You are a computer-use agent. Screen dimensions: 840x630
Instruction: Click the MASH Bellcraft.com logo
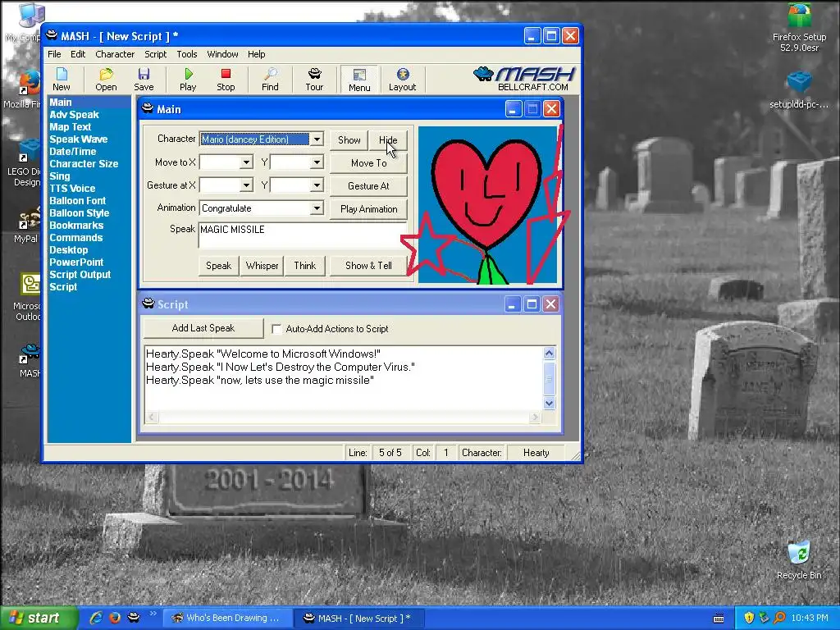pos(524,79)
